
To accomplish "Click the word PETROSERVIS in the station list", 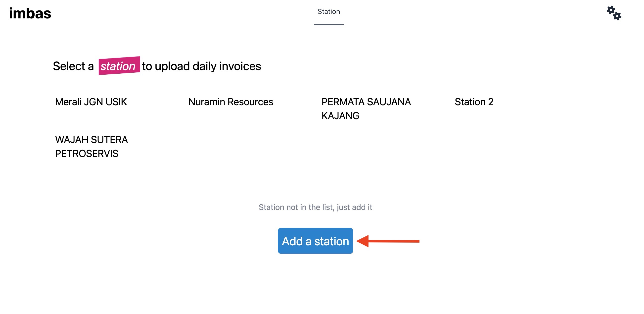I will [87, 154].
